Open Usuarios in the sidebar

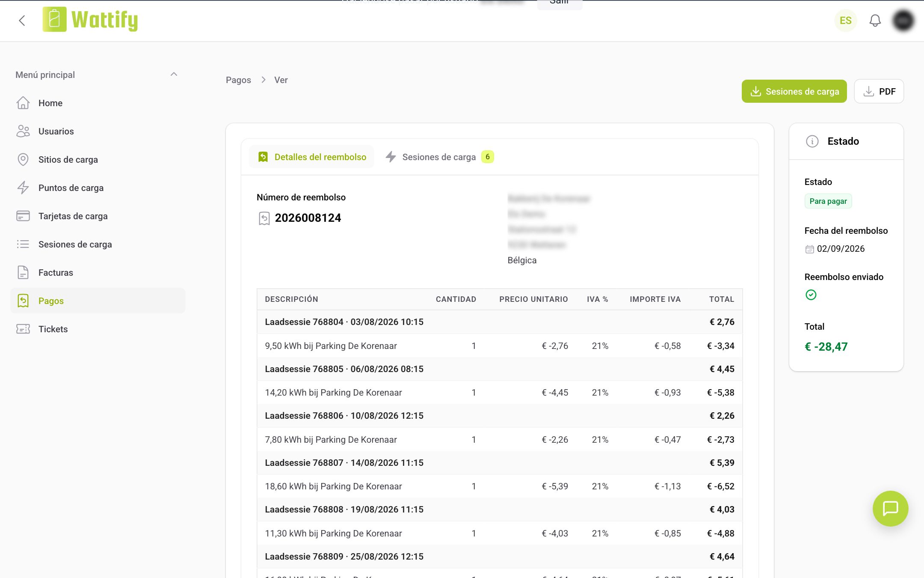[98, 131]
